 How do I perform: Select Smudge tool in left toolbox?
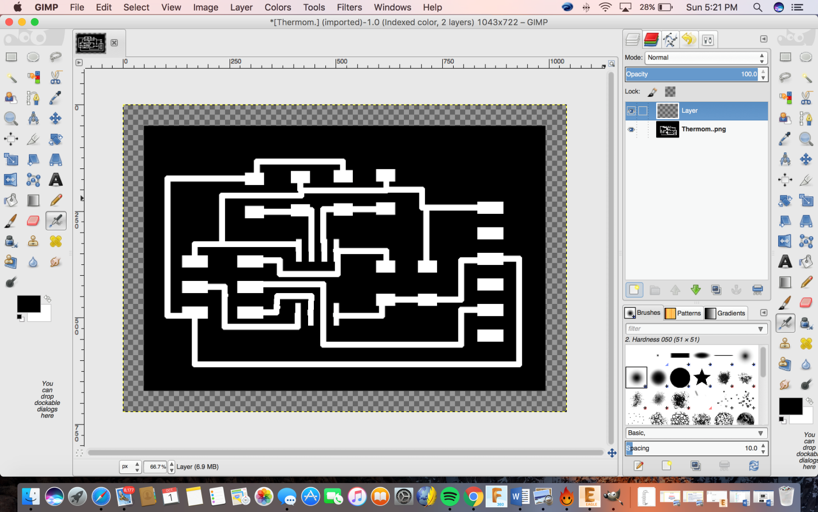pyautogui.click(x=56, y=261)
